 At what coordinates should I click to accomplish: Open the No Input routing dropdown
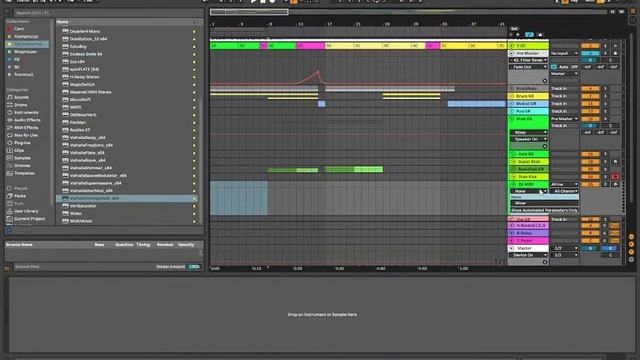[x=564, y=53]
